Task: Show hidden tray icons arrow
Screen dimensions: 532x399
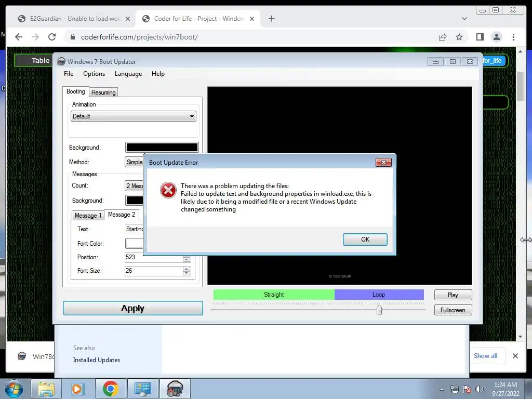Action: pyautogui.click(x=442, y=389)
